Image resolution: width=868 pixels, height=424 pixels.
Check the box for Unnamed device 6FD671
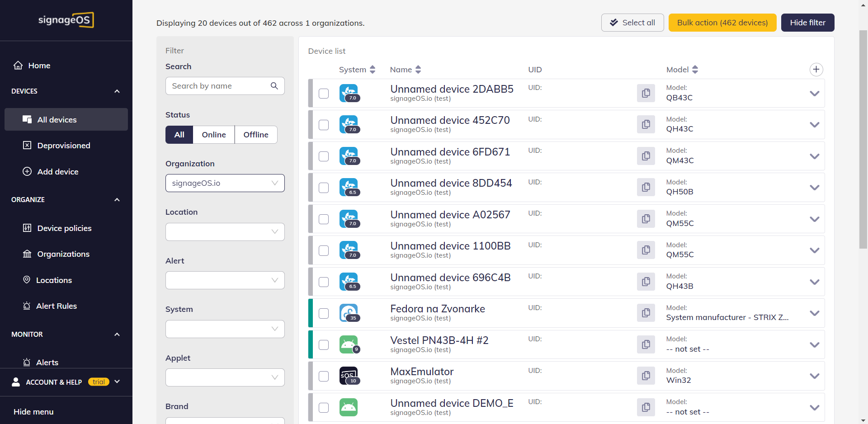[x=324, y=156]
